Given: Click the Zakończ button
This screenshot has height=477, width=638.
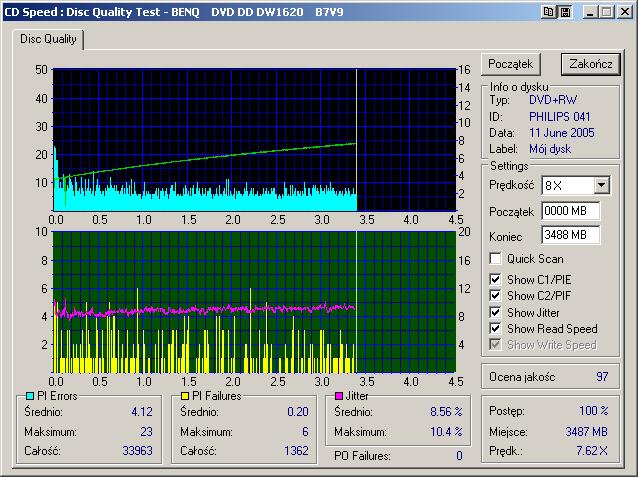Looking at the screenshot, I should pyautogui.click(x=591, y=64).
